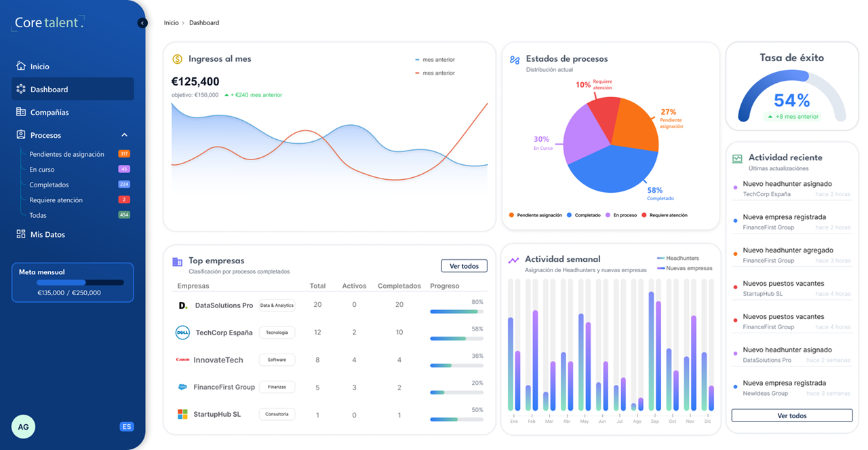Click the Mis Datos grid icon
The image size is (868, 450).
21,234
